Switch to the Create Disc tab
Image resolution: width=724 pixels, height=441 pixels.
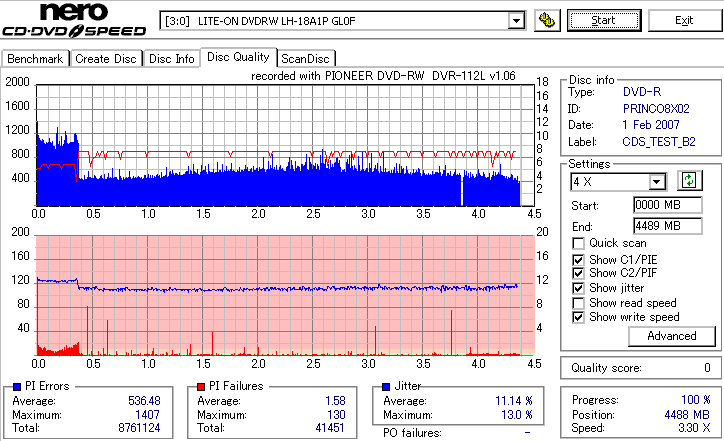[x=106, y=59]
